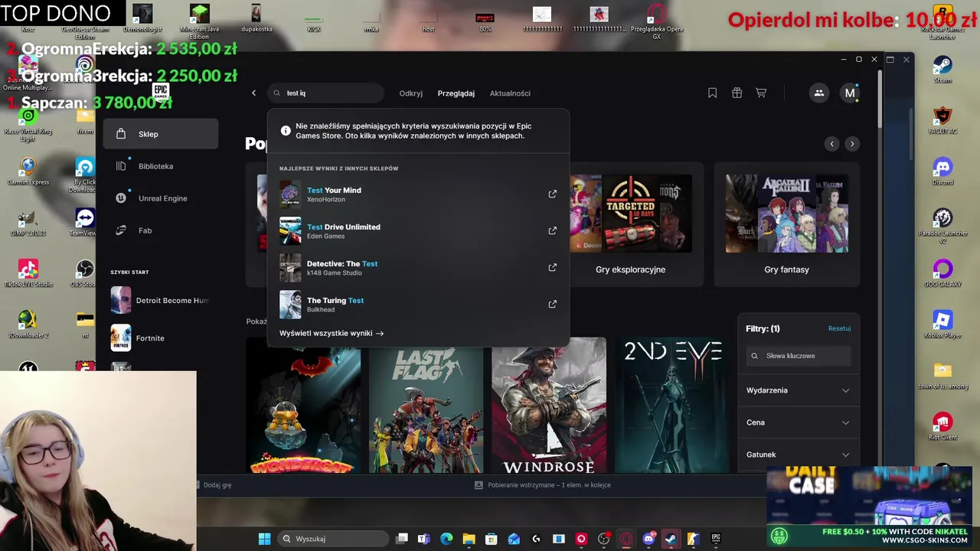The width and height of the screenshot is (980, 551).
Task: Open the paused downloads status Pobieranie wstrzymane
Action: [542, 485]
